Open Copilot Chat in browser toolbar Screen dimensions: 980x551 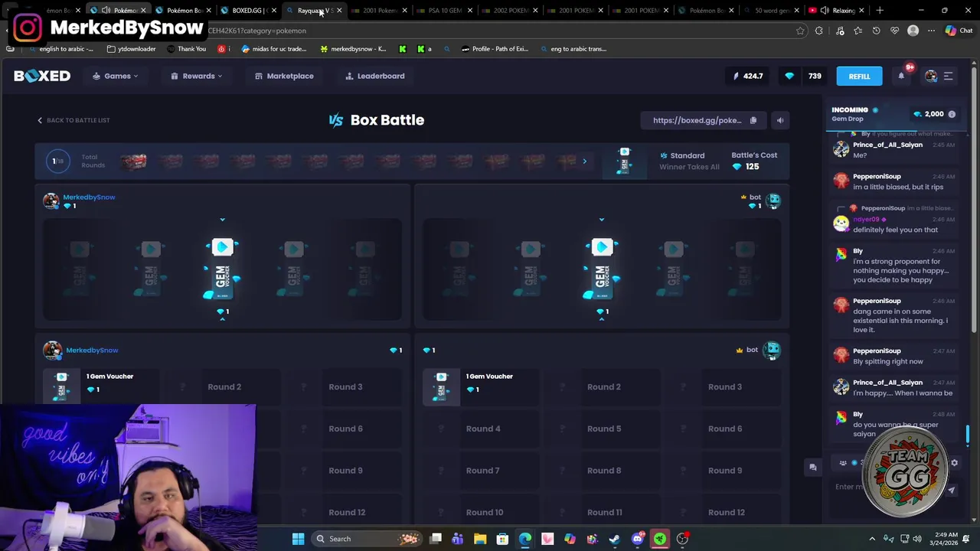959,31
